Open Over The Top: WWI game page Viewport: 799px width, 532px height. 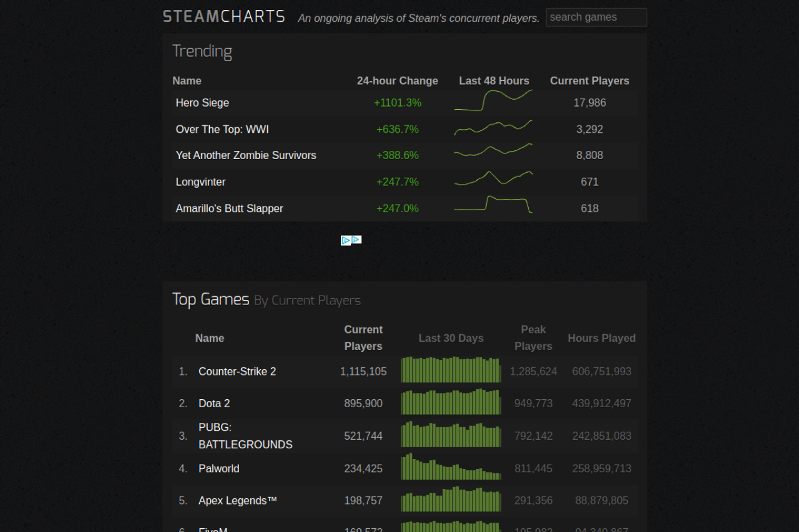[x=222, y=129]
